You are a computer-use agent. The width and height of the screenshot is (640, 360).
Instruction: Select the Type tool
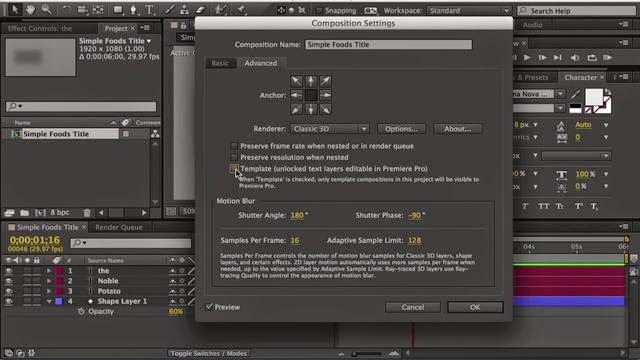(149, 9)
